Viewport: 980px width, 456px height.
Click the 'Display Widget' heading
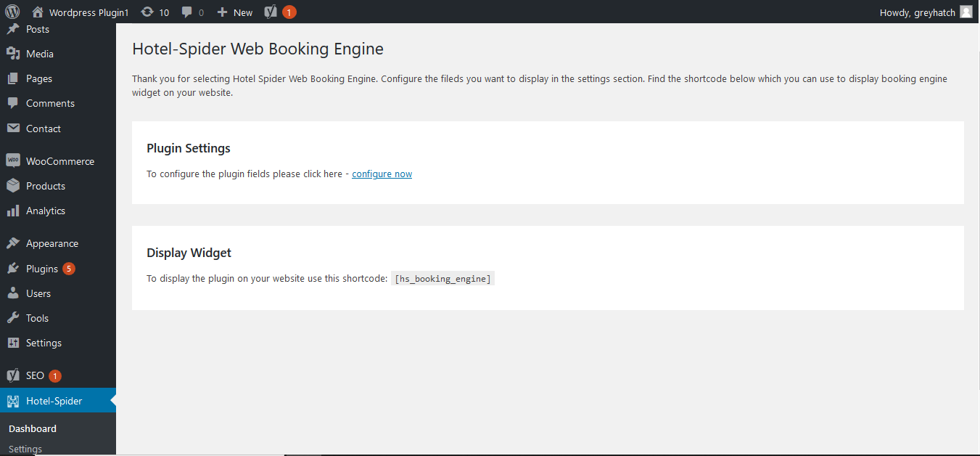click(x=189, y=253)
